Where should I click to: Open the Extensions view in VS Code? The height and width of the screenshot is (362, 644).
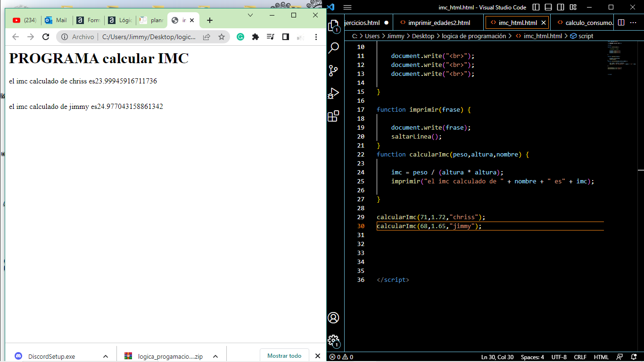[x=333, y=116]
